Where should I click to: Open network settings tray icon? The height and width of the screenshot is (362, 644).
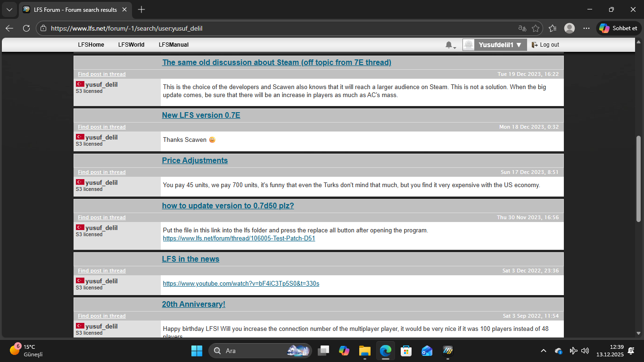(573, 351)
